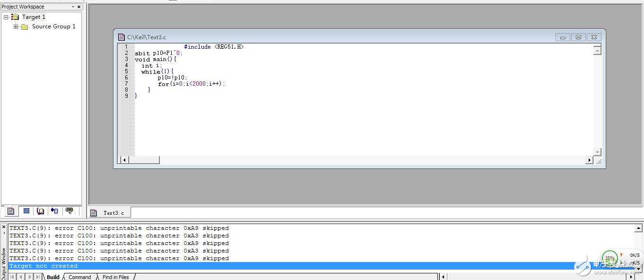
Task: Click line number 9 in the editor gutter
Action: [126, 96]
